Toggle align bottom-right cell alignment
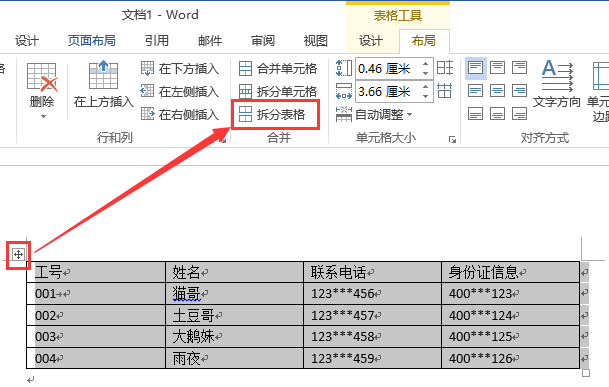Viewport: 609px width, 387px height. point(520,114)
